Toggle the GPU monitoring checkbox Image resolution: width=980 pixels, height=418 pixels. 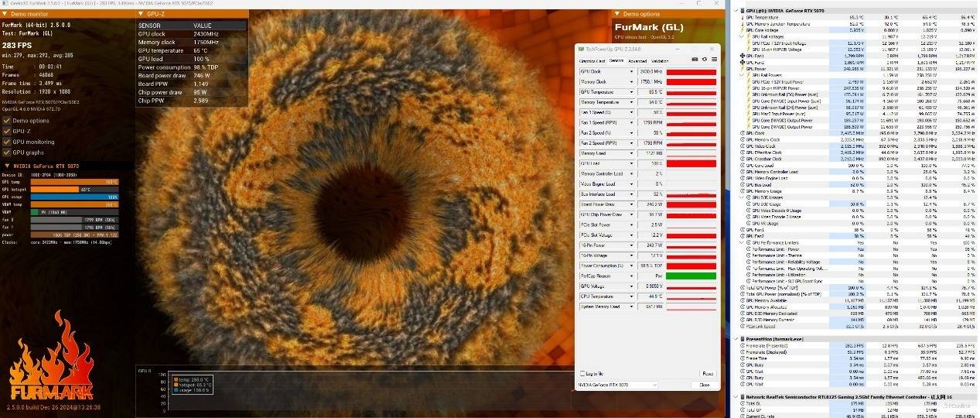7,142
